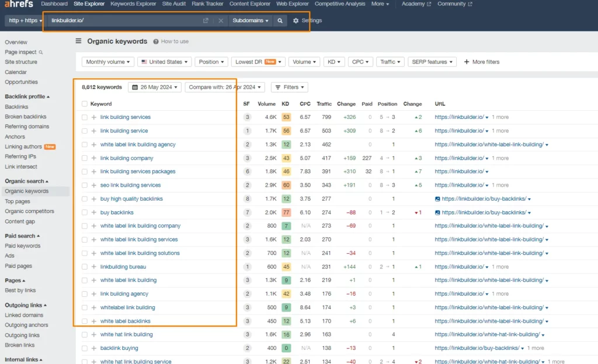This screenshot has width=598, height=364.
Task: Check the 'link building services' row checkbox
Action: point(85,117)
